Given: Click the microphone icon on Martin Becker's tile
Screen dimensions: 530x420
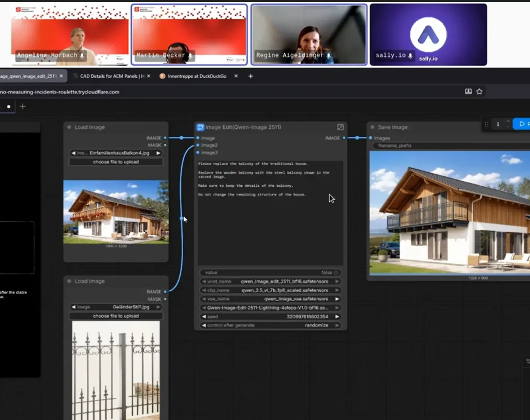Looking at the screenshot, I should click(x=190, y=55).
